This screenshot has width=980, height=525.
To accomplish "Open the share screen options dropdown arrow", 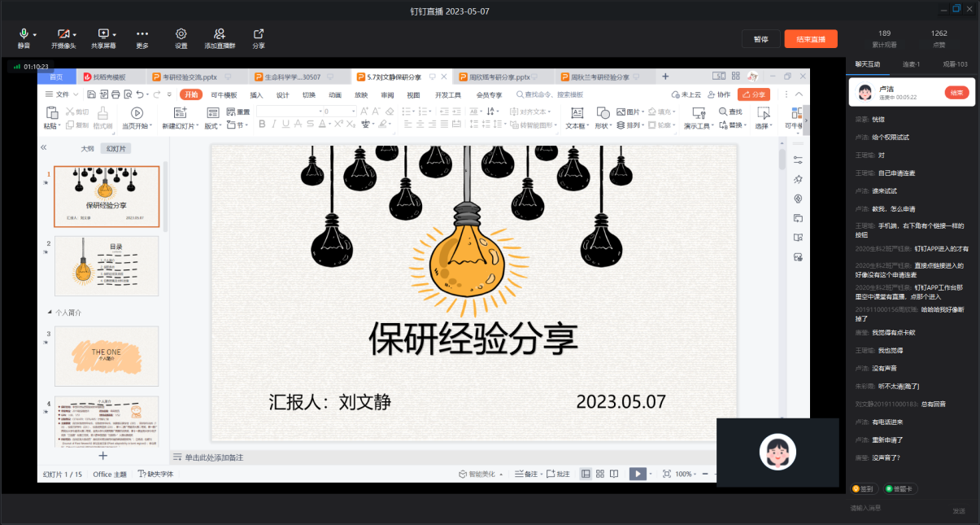I will pyautogui.click(x=115, y=34).
